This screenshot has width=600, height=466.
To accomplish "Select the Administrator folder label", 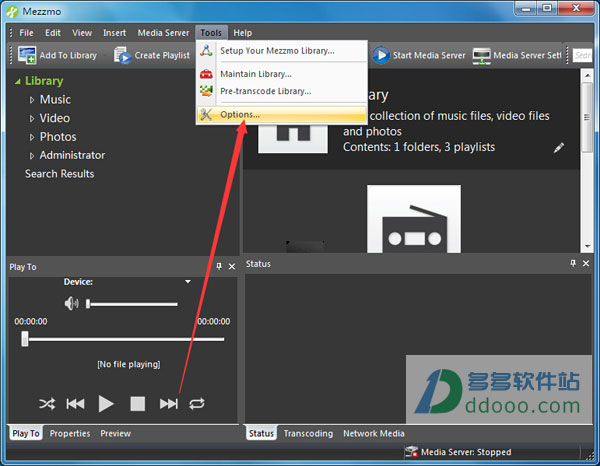I will pyautogui.click(x=72, y=155).
